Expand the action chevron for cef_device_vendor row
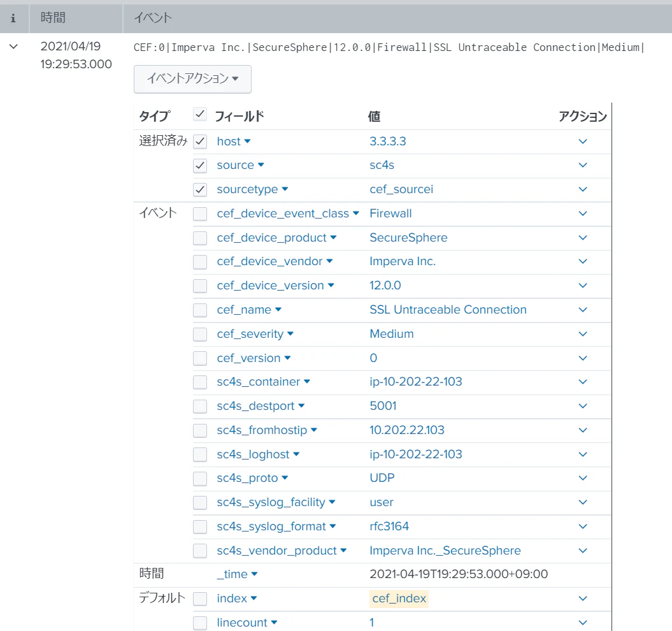The image size is (672, 631). coord(583,261)
